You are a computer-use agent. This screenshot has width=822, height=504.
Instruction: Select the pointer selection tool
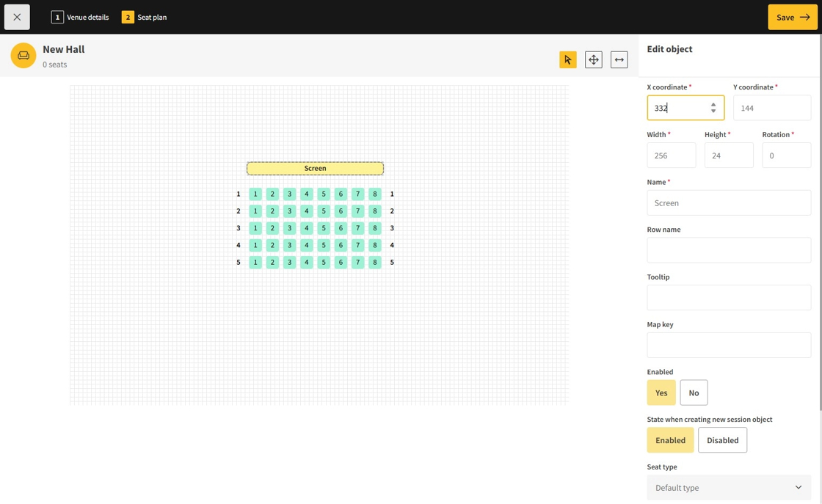567,59
